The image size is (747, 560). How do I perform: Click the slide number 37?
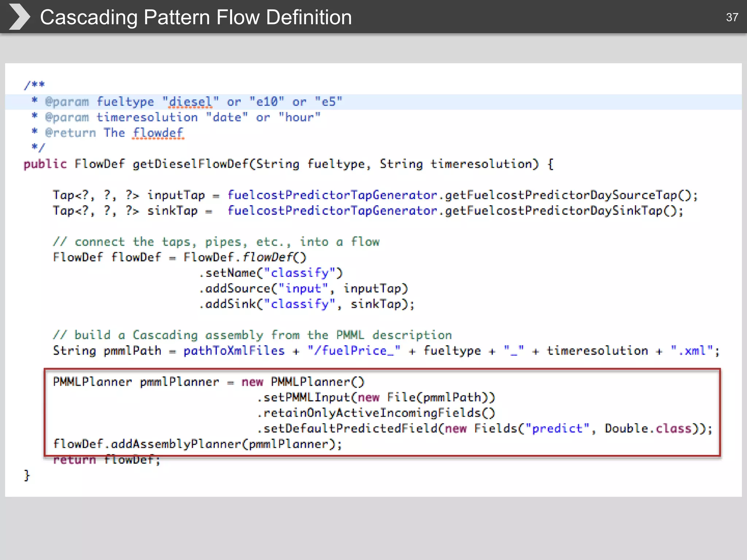(x=732, y=17)
